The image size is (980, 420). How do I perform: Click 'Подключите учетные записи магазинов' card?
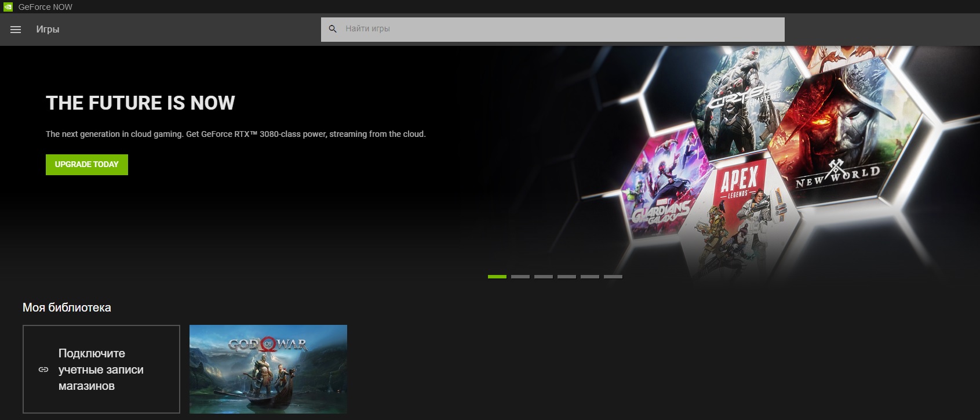101,369
